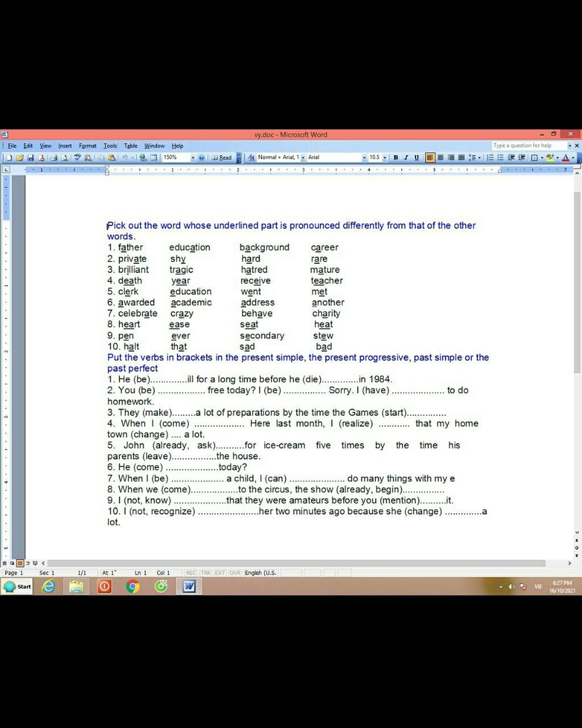Open a file with the folder icon

[20, 158]
